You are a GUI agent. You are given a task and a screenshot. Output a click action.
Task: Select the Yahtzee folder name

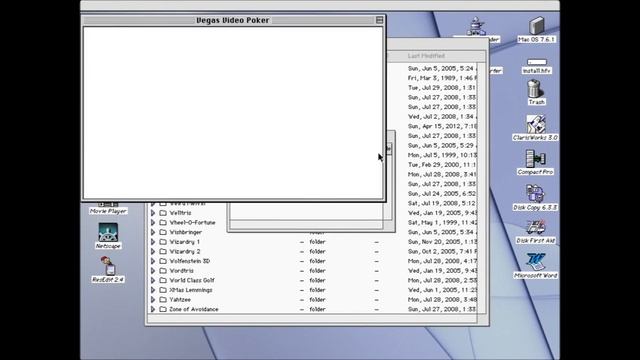pyautogui.click(x=180, y=300)
